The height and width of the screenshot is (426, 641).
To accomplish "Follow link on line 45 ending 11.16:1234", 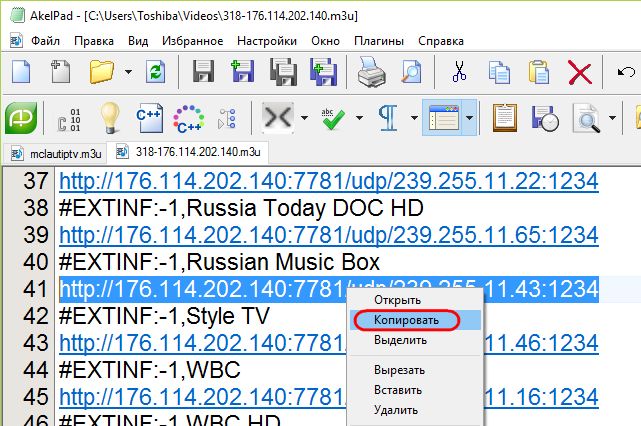I will click(203, 397).
